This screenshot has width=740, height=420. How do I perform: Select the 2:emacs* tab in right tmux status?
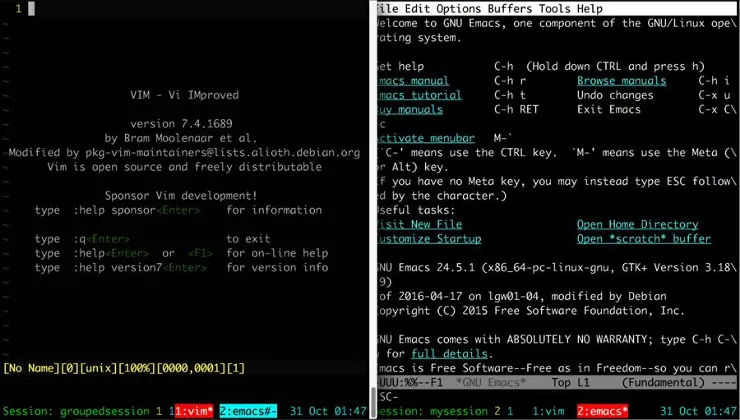click(x=602, y=411)
